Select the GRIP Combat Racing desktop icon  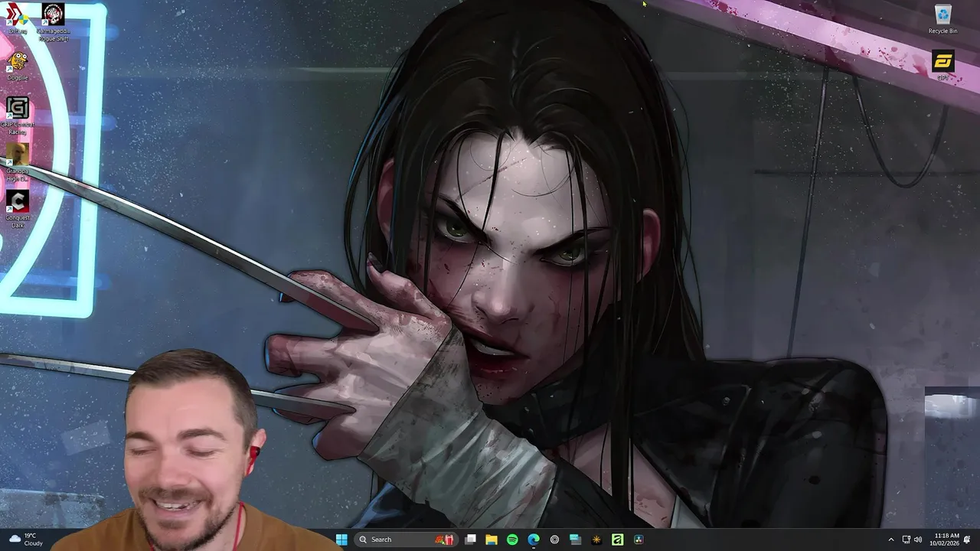tap(17, 116)
